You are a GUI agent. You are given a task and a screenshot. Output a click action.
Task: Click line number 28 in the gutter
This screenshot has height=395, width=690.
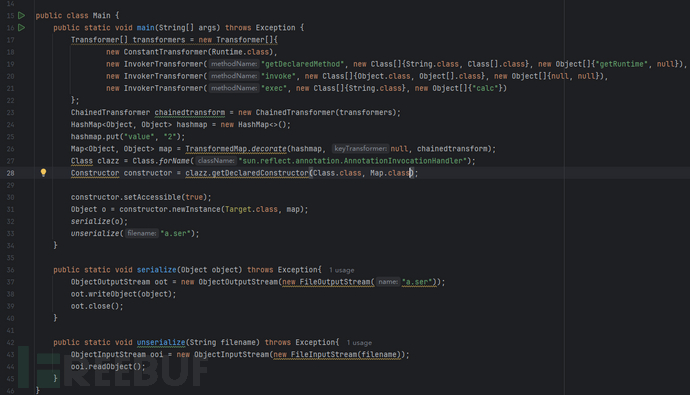11,173
